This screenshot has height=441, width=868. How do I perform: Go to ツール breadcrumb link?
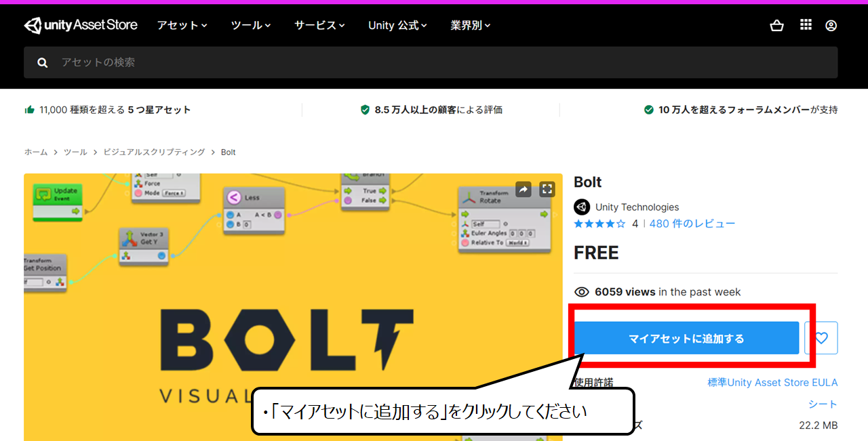click(75, 152)
